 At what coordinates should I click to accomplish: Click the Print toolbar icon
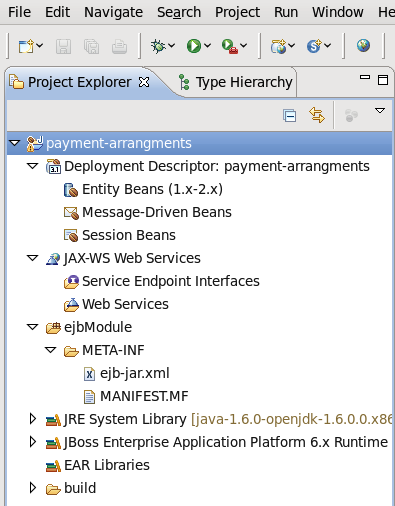[119, 46]
